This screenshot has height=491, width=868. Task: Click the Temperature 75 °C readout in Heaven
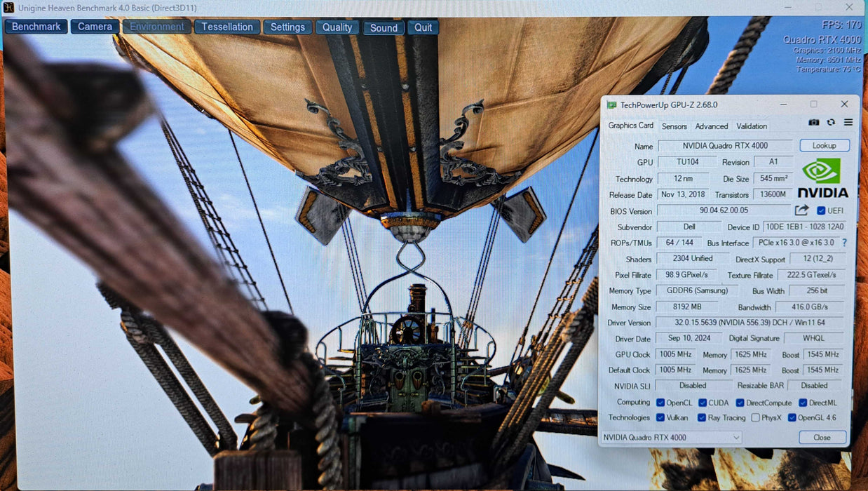point(828,69)
